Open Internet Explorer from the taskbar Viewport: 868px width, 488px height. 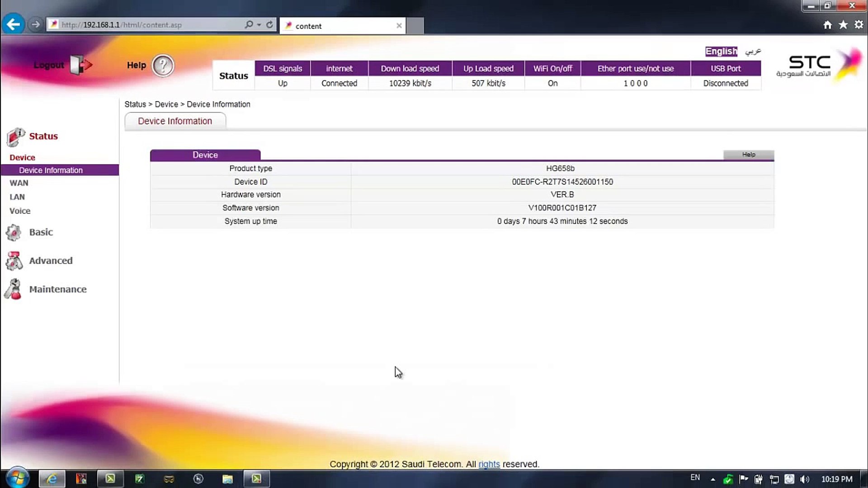coord(52,479)
